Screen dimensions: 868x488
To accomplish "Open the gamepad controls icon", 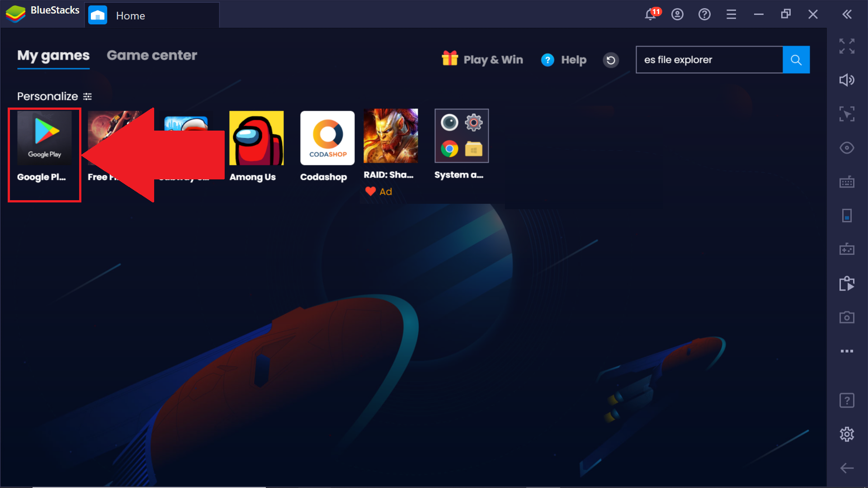I will (x=847, y=249).
